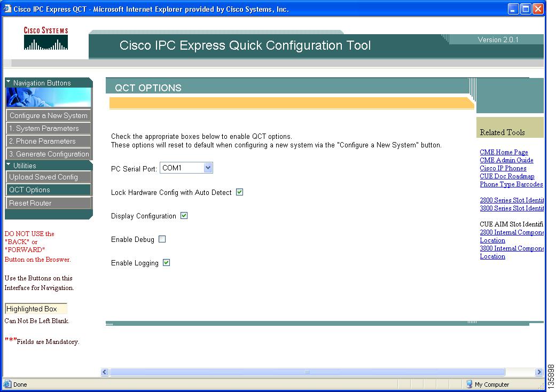Click the My Computer icon in the status bar

tap(469, 384)
